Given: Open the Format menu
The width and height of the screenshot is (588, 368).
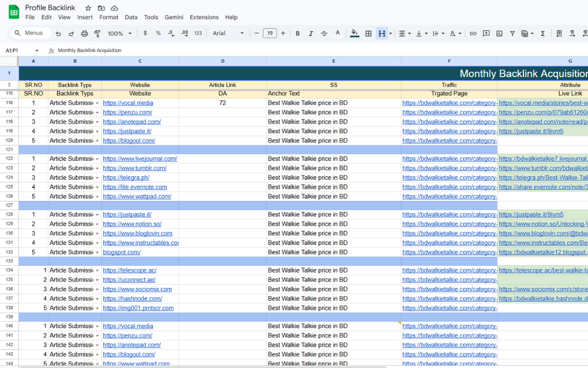Looking at the screenshot, I should point(108,17).
